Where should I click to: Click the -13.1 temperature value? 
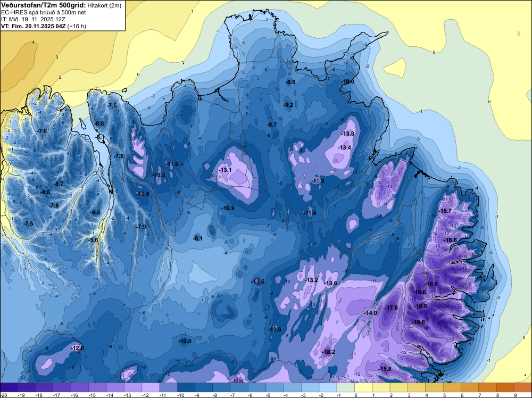click(225, 170)
